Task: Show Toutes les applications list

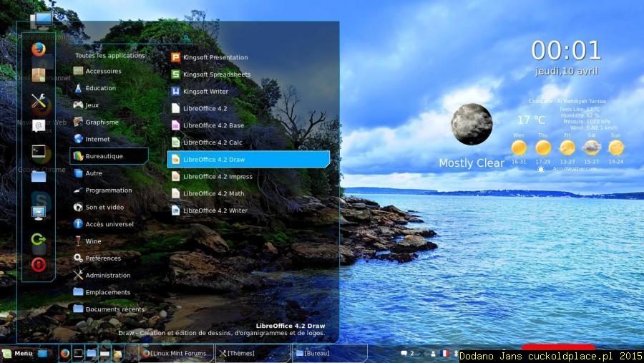Action: pos(109,55)
